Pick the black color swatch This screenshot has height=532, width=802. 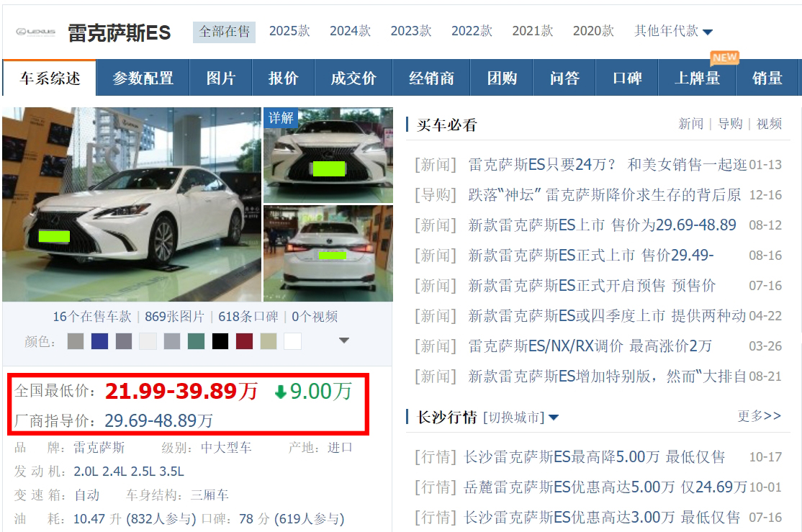(x=220, y=341)
